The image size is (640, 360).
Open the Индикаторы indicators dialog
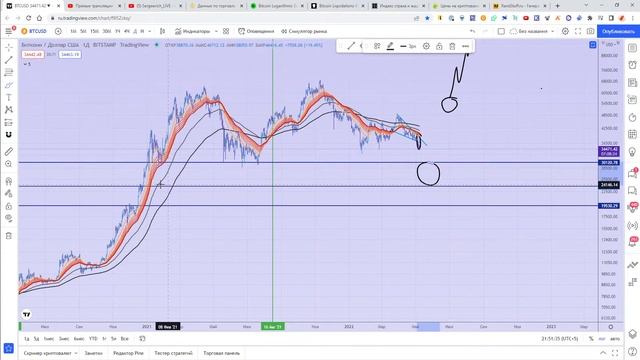point(192,31)
